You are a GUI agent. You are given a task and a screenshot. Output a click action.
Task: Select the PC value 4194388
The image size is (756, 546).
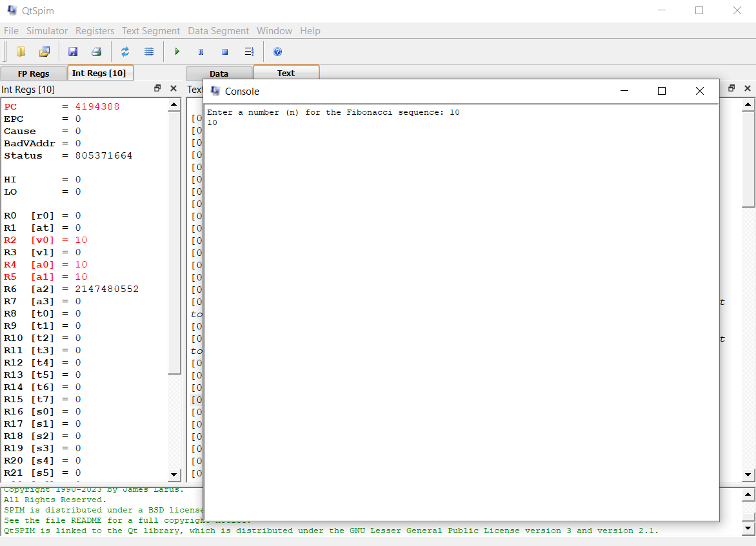coord(97,106)
